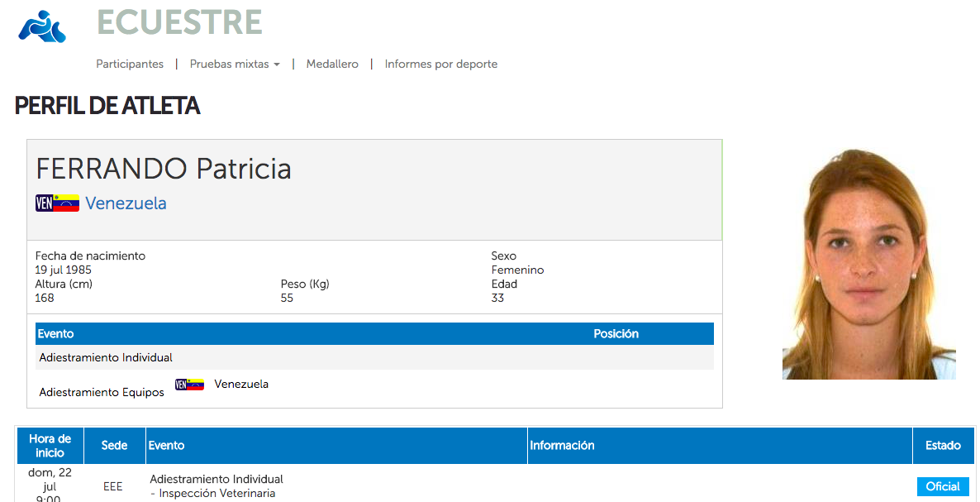Expand the Pruebas mixtas dropdown
This screenshot has height=502, width=980.
point(235,64)
